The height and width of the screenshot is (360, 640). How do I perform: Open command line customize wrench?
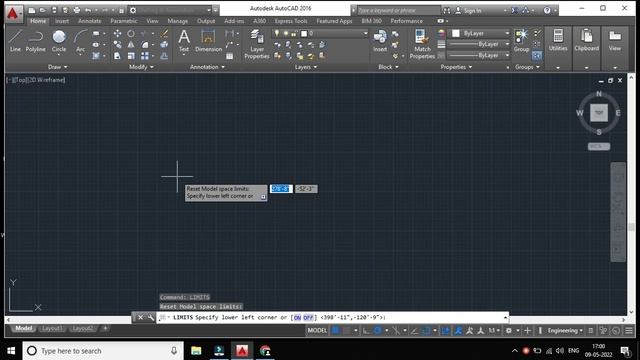[x=151, y=317]
